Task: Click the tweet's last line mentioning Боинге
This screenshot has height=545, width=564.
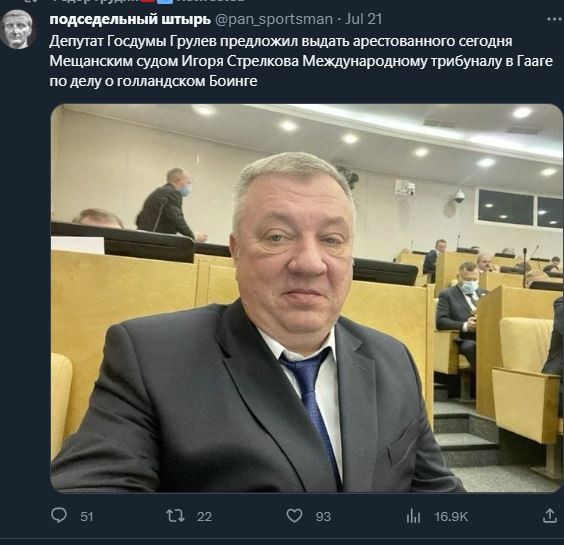Action: pyautogui.click(x=154, y=81)
